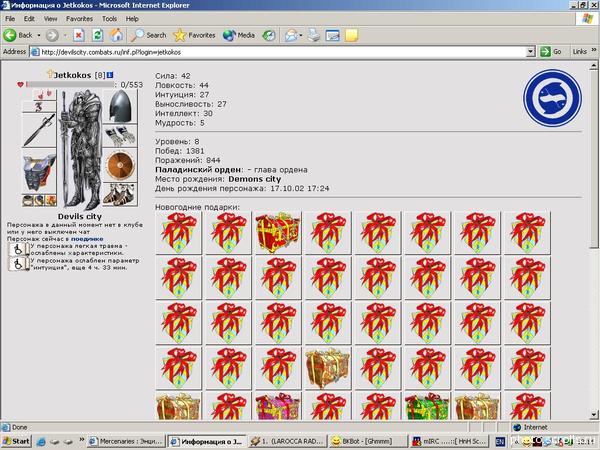Click the cross icon before the Jetkokos name
Screen dimensions: 600x450
click(49, 73)
